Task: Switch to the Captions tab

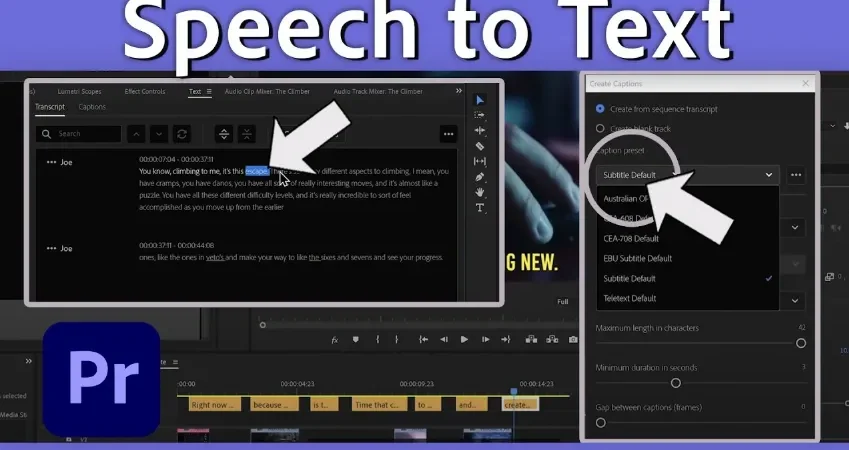Action: [x=92, y=107]
